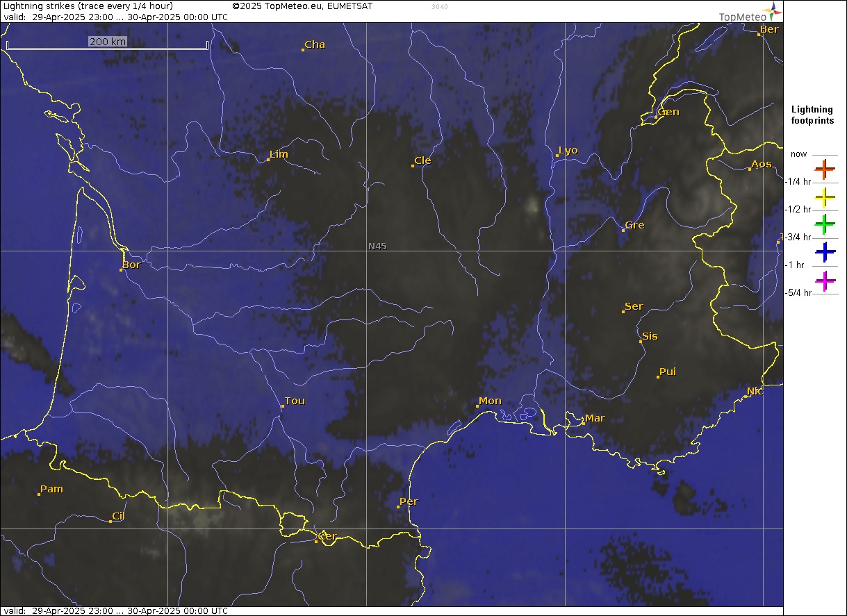Click the 'Cer' city label
The width and height of the screenshot is (847, 616).
[327, 536]
